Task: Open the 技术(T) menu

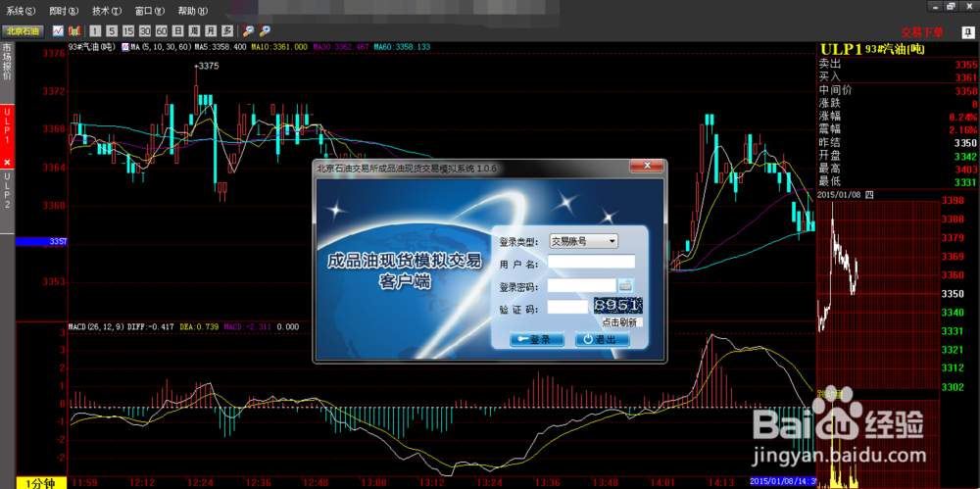Action: [x=107, y=11]
